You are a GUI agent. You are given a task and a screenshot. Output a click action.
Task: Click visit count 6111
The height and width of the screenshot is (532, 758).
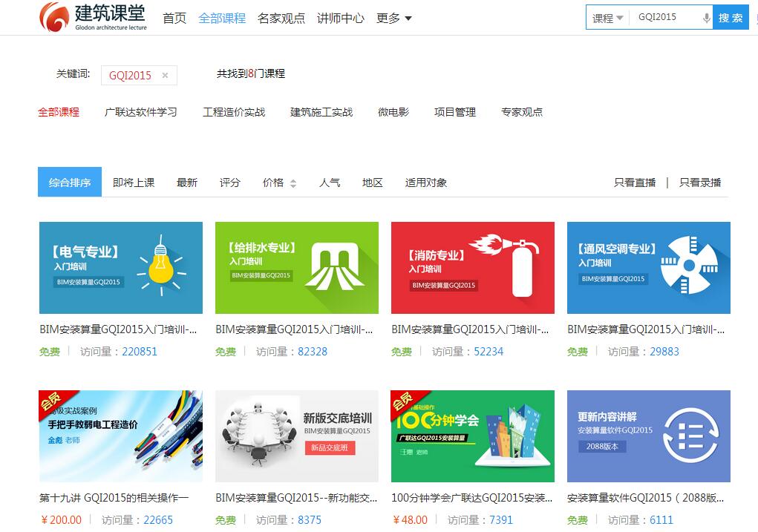(661, 520)
